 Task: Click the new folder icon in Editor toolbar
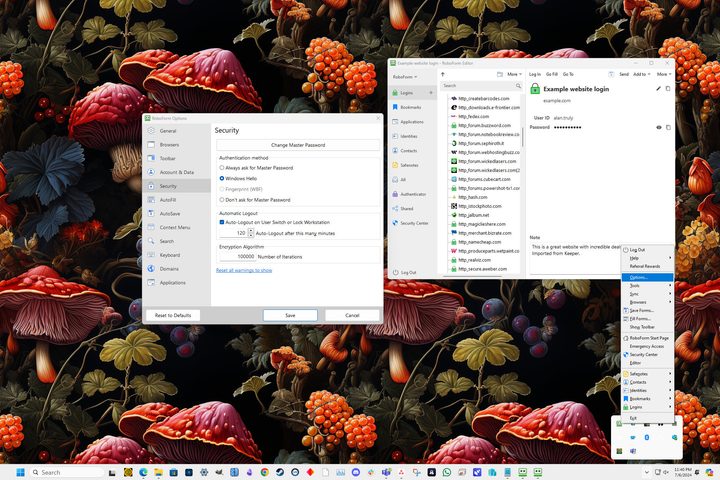(x=500, y=74)
